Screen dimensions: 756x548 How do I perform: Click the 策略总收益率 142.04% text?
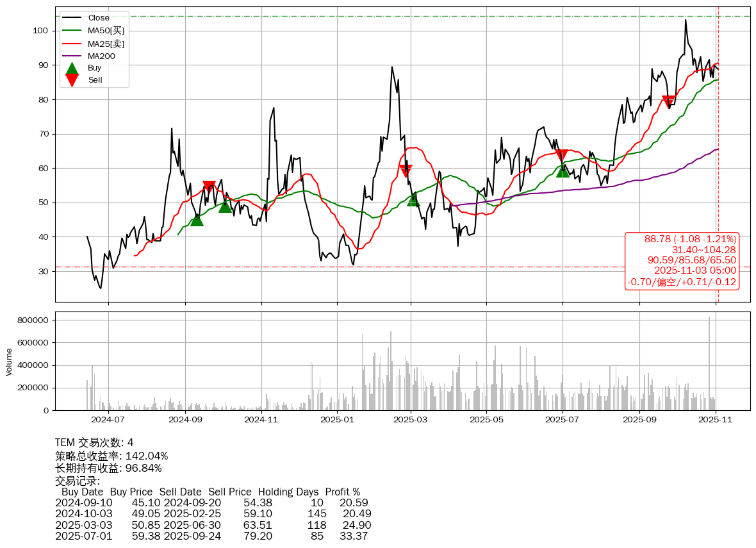(111, 456)
